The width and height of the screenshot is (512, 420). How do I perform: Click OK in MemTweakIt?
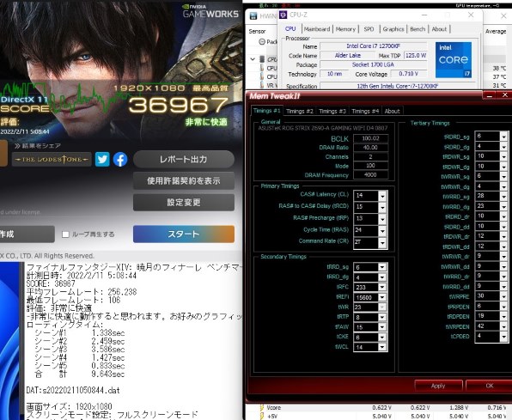489,386
